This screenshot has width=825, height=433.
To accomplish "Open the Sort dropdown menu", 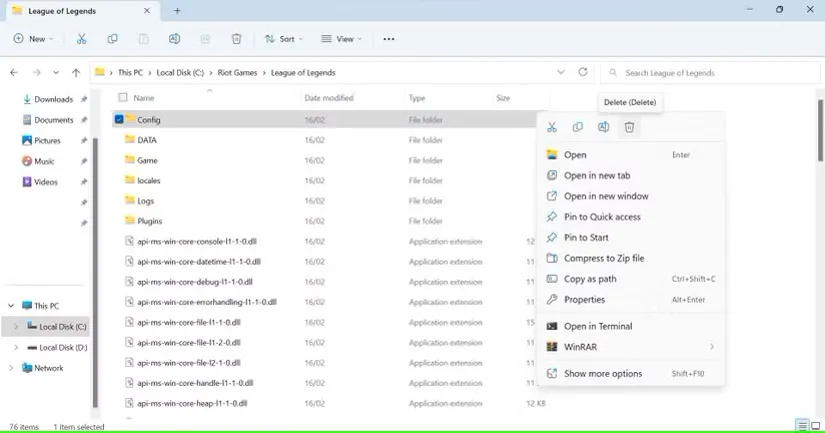I will (284, 39).
